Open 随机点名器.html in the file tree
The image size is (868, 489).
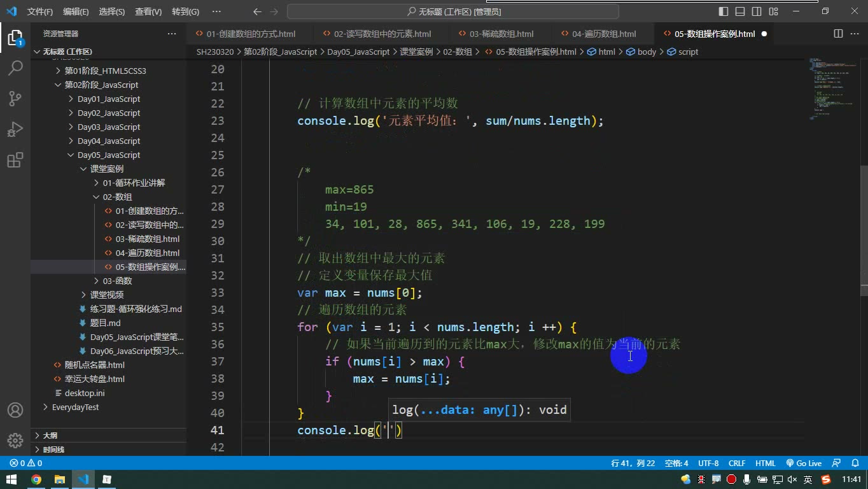tap(94, 365)
